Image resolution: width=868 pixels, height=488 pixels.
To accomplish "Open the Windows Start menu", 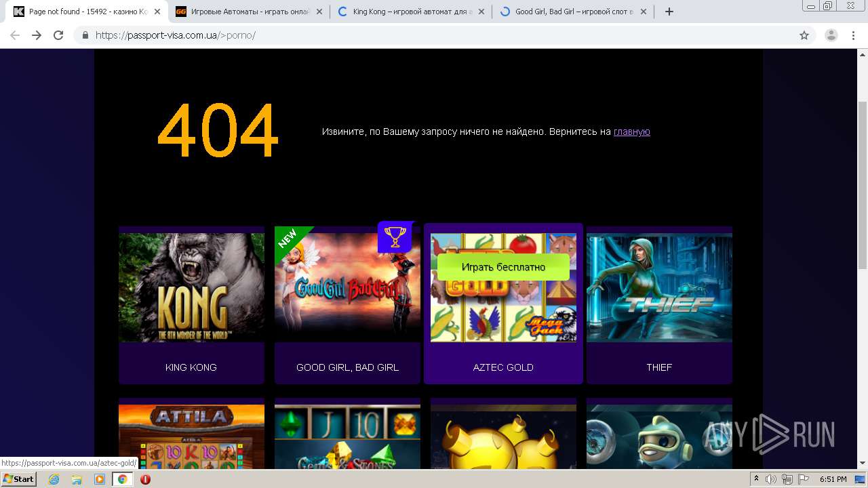I will coord(19,479).
